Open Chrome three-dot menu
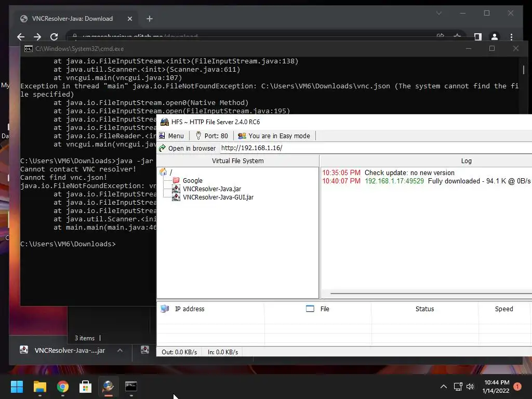Viewport: 532px width, 399px height. click(x=512, y=37)
